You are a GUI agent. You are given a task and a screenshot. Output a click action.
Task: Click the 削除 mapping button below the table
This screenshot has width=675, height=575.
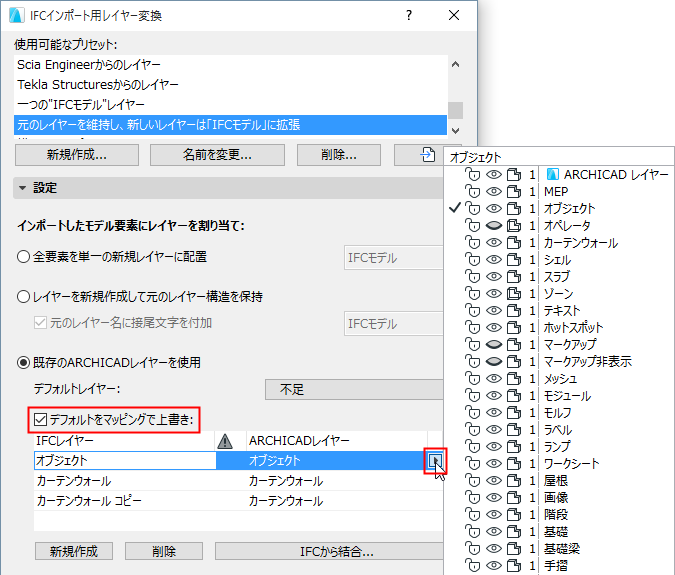pyautogui.click(x=164, y=551)
